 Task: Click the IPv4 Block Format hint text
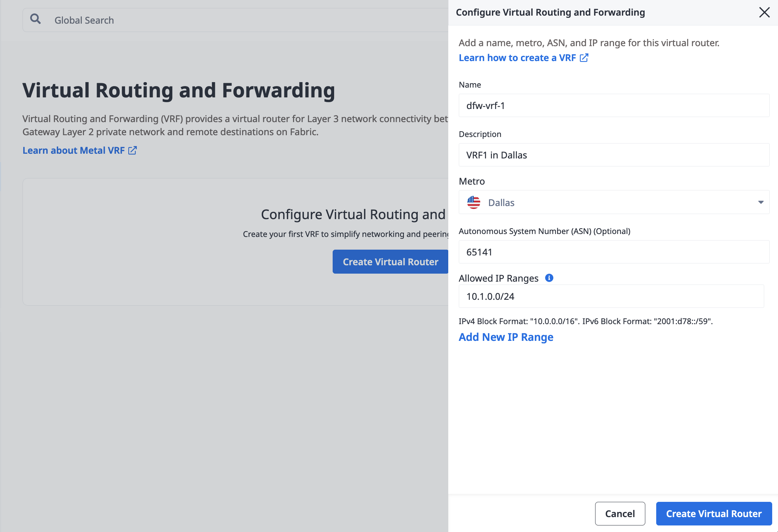586,321
